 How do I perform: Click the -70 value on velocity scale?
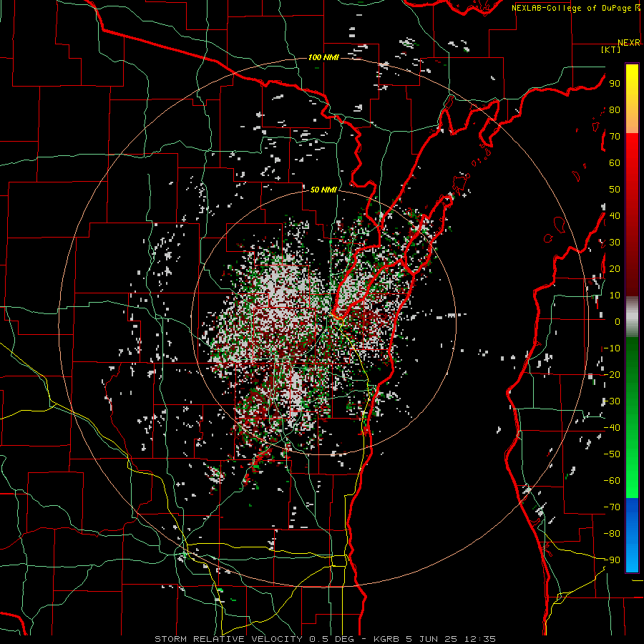[612, 507]
